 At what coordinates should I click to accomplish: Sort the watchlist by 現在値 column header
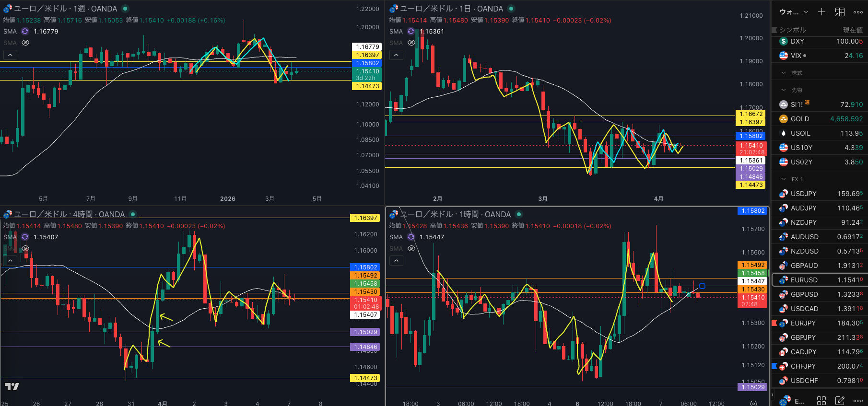coord(852,30)
